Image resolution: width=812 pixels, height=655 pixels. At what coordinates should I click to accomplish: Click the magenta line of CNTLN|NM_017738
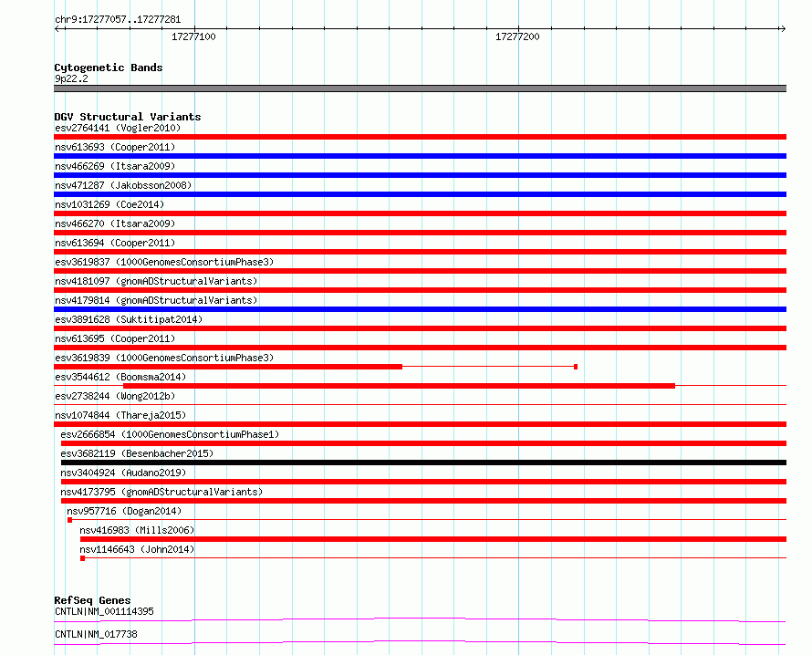(420, 642)
